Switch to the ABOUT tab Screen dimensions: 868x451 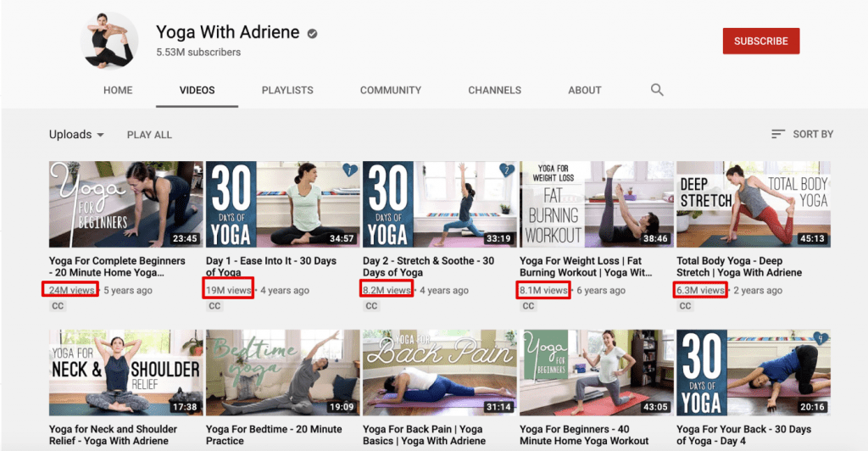pyautogui.click(x=585, y=90)
